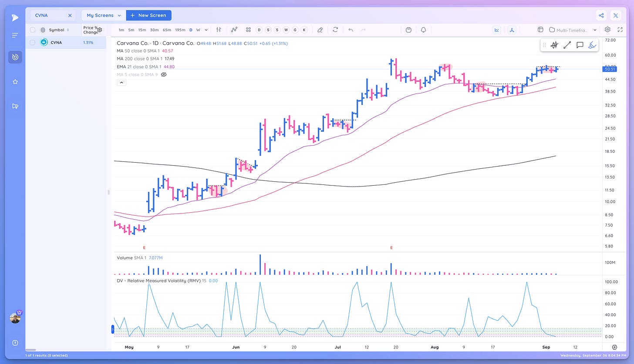Click the alerts bell icon
The image size is (634, 364).
click(423, 30)
